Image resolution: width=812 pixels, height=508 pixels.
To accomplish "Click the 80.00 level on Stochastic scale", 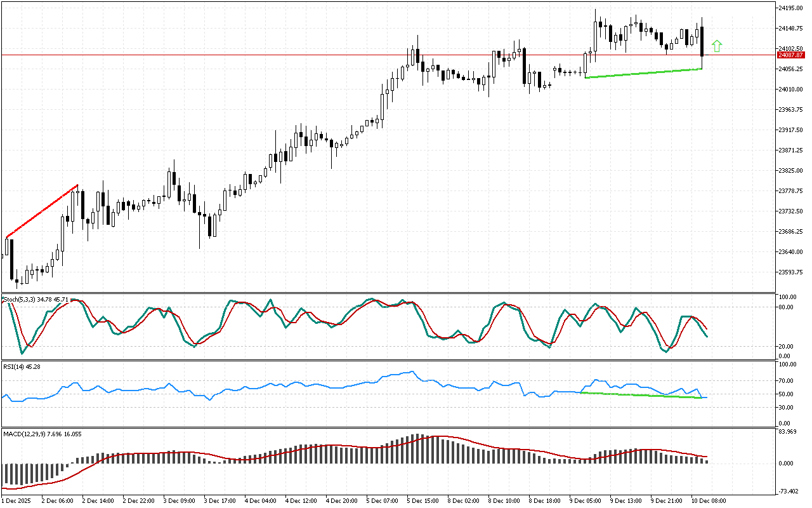I will [x=787, y=307].
